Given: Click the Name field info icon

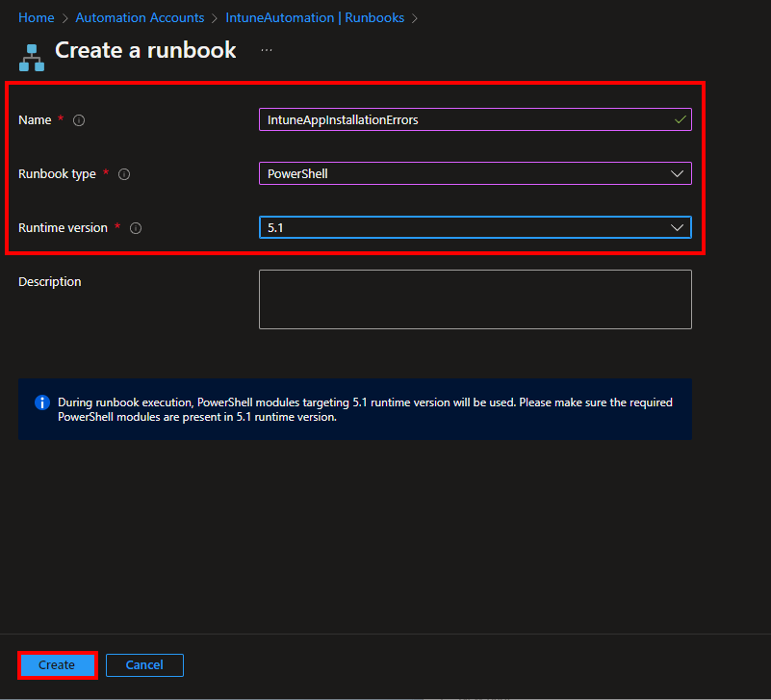Looking at the screenshot, I should coord(79,120).
